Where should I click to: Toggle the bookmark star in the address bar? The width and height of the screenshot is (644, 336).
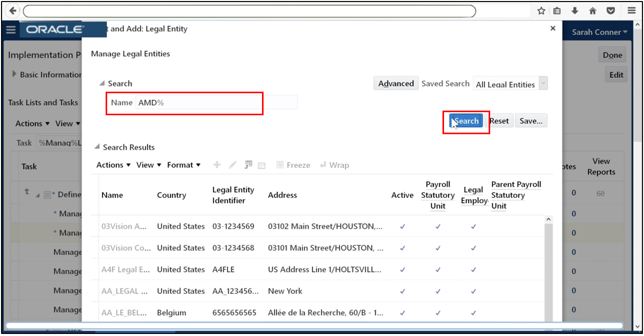[540, 10]
